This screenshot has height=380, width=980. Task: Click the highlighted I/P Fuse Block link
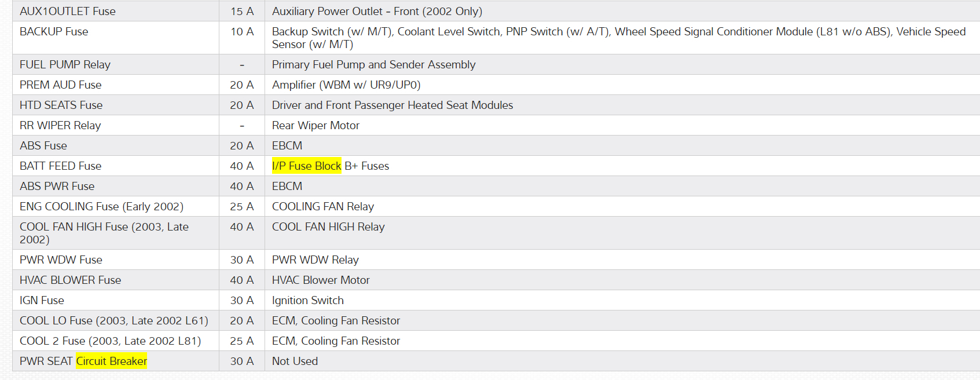coord(306,166)
